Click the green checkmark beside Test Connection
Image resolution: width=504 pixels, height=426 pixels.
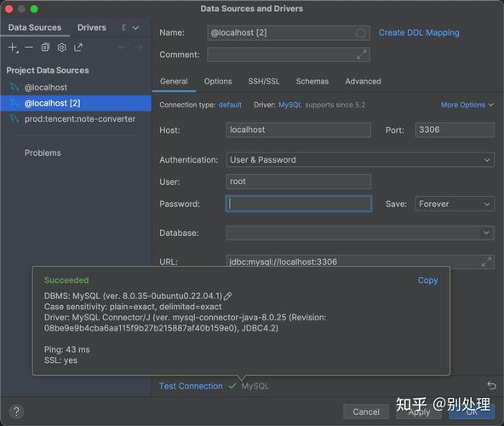tap(232, 386)
